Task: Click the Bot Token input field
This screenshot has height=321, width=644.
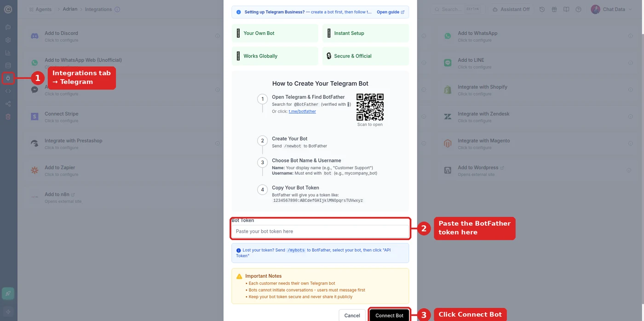Action: click(320, 231)
